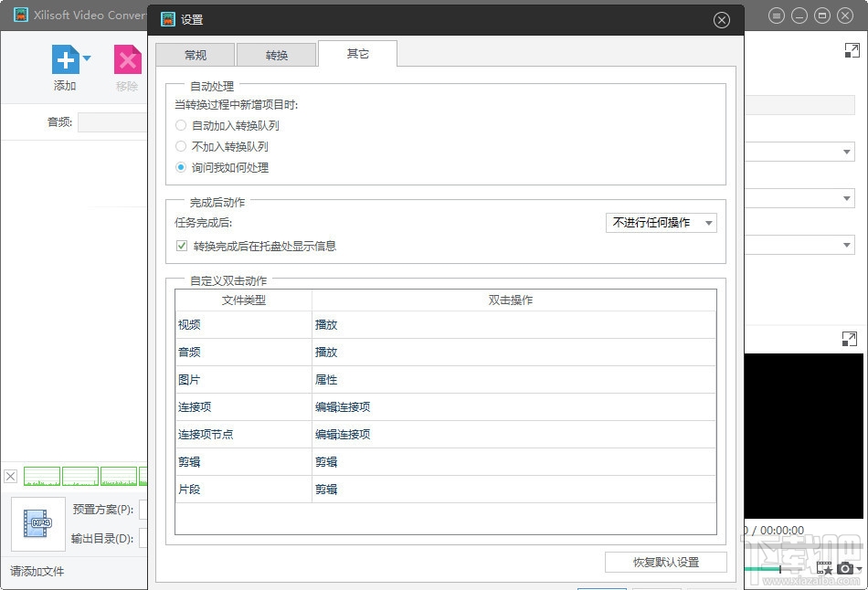Open first dropdown arrow in right panel
Viewport: 868px width, 590px height.
846,152
